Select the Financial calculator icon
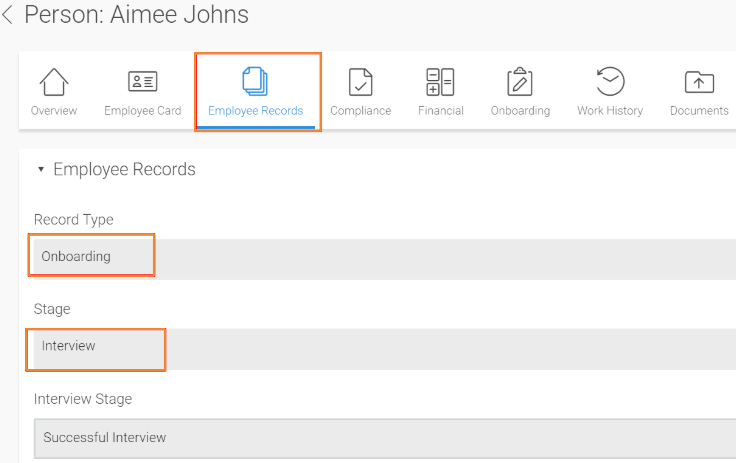Image resolution: width=736 pixels, height=463 pixels. point(440,82)
